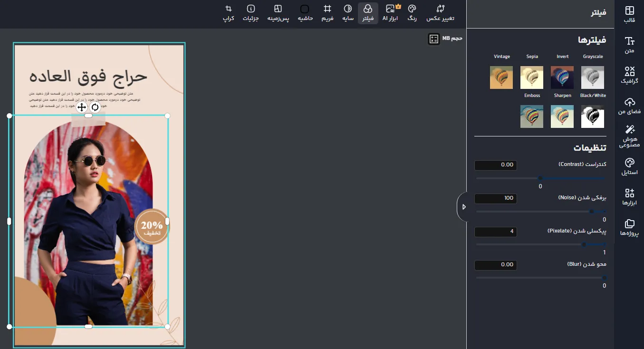
Task: Open جزئیات details option
Action: pyautogui.click(x=251, y=13)
